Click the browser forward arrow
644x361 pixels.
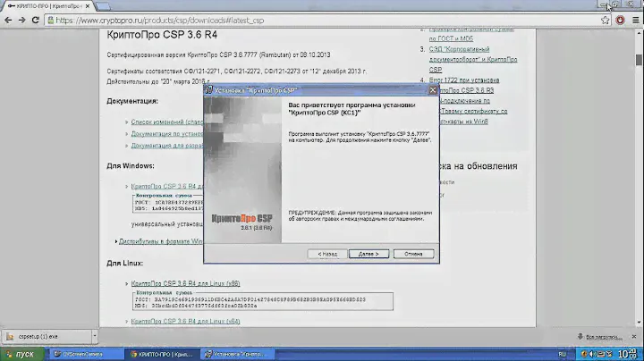23,19
